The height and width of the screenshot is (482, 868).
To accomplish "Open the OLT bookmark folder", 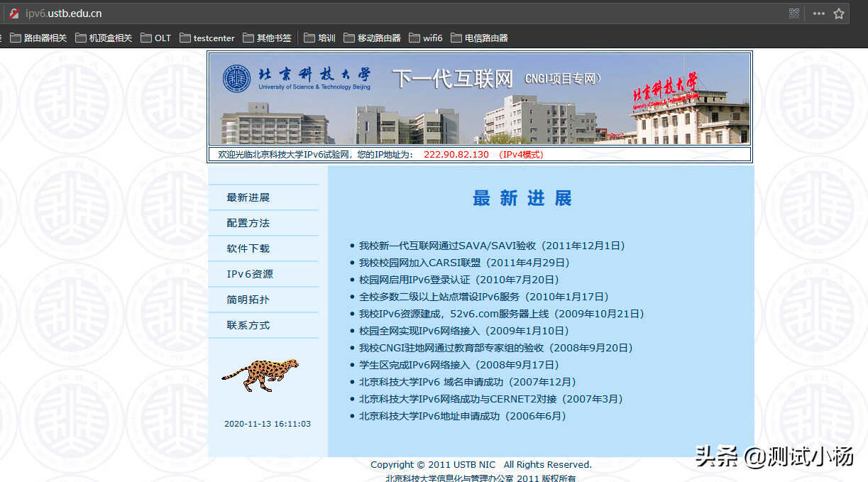I will coord(155,38).
